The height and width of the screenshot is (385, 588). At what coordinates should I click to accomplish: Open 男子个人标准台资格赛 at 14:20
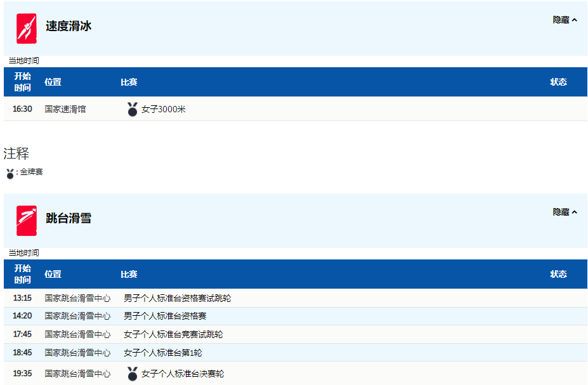165,316
